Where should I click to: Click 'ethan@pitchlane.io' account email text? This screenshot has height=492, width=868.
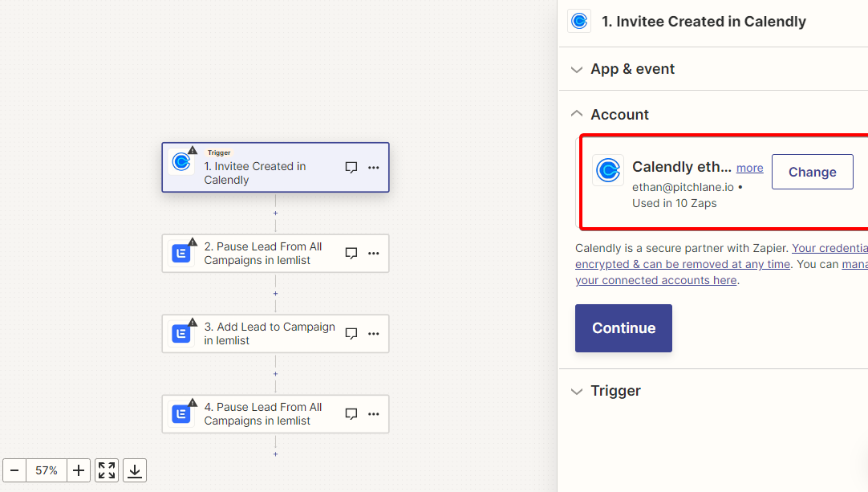pyautogui.click(x=683, y=187)
